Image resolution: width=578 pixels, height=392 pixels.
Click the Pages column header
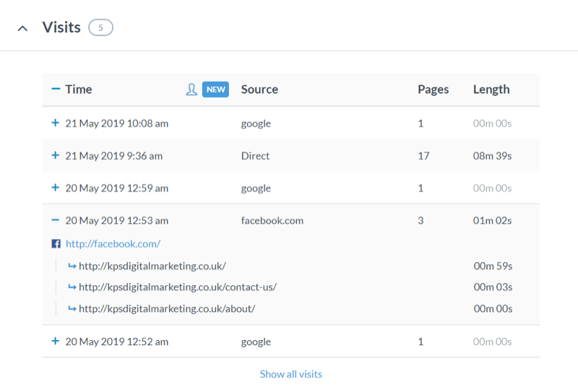[433, 90]
